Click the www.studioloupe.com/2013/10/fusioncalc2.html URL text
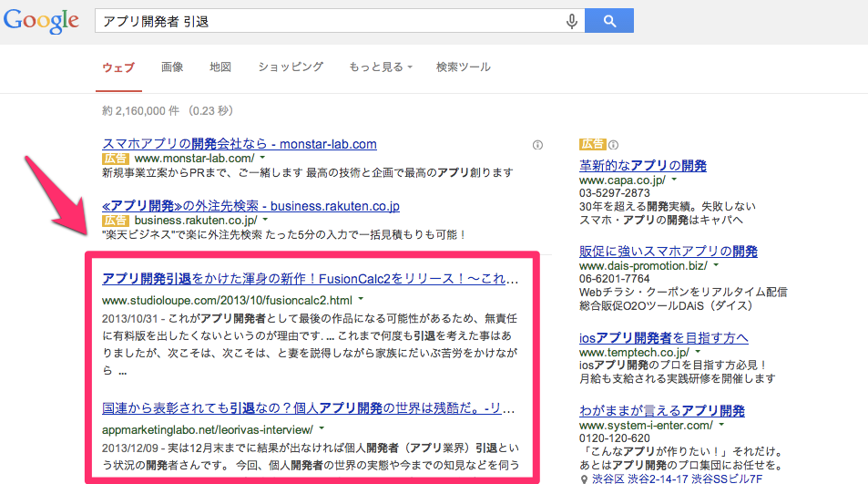 227,300
